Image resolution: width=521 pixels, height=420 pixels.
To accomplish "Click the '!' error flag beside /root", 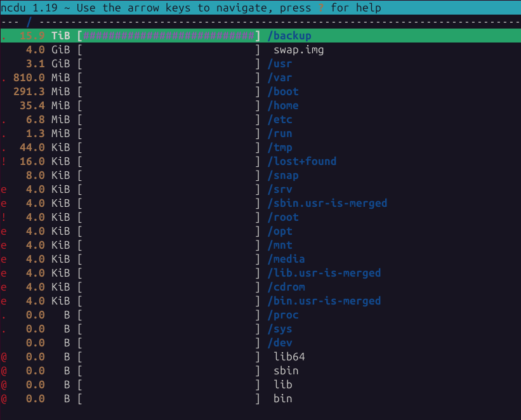I will tap(4, 218).
